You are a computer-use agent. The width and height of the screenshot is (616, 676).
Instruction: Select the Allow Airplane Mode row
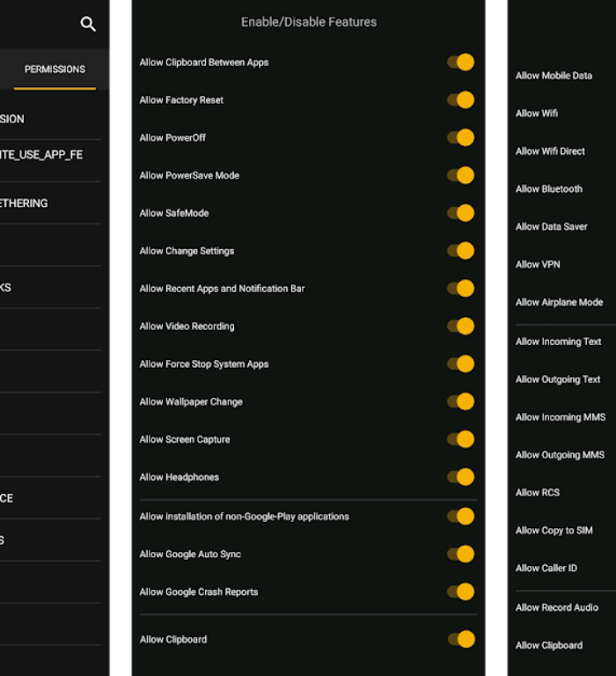(559, 302)
